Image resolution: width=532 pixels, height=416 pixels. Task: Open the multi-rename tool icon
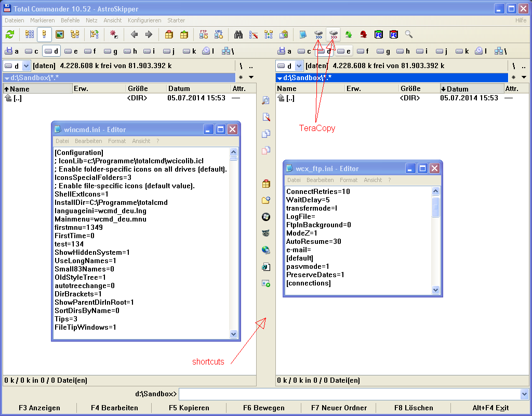pos(254,34)
